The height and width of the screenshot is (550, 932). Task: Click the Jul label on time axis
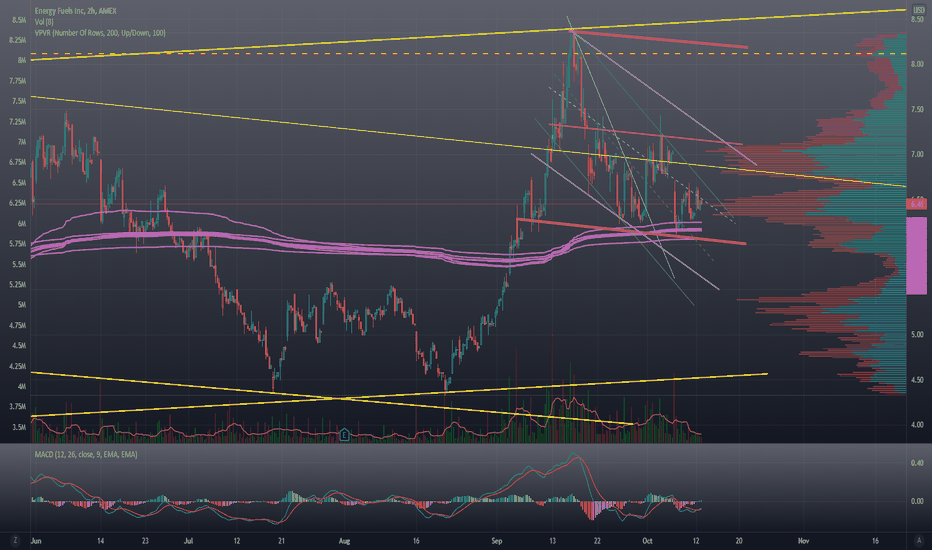(188, 541)
